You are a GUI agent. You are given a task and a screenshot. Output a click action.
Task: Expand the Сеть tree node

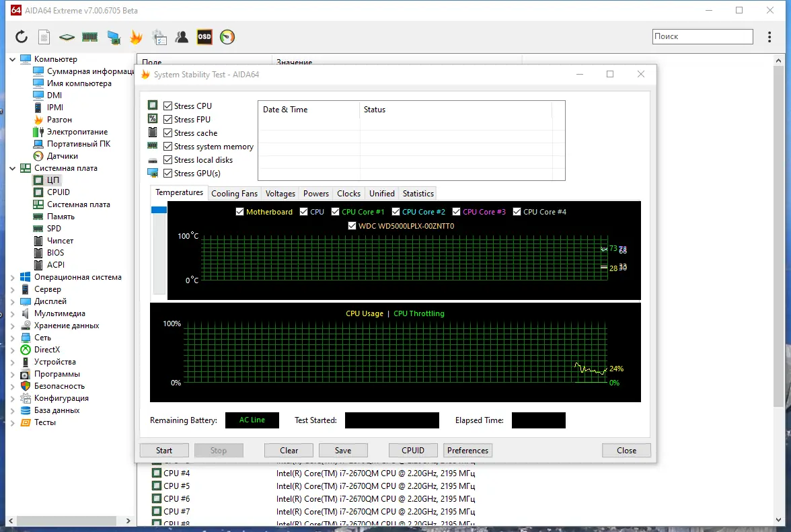coord(13,338)
